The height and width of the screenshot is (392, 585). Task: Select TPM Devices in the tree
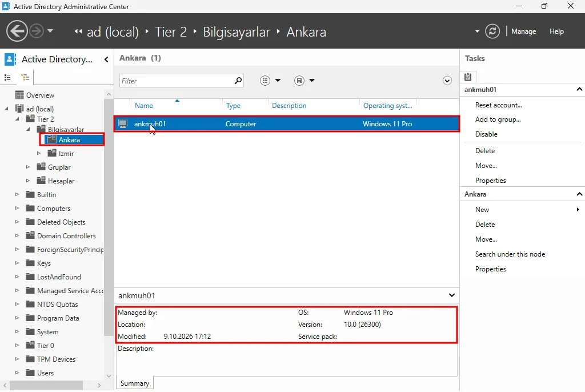pyautogui.click(x=56, y=359)
